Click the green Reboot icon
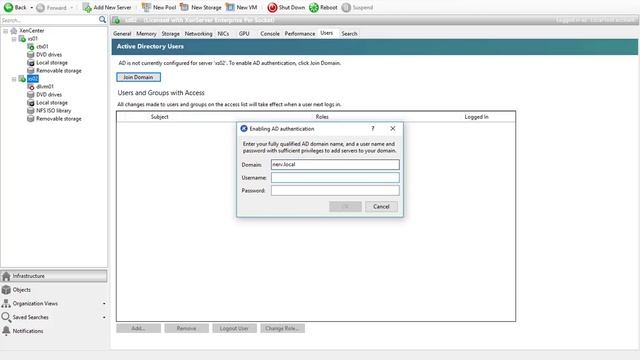640x360 pixels. (313, 7)
